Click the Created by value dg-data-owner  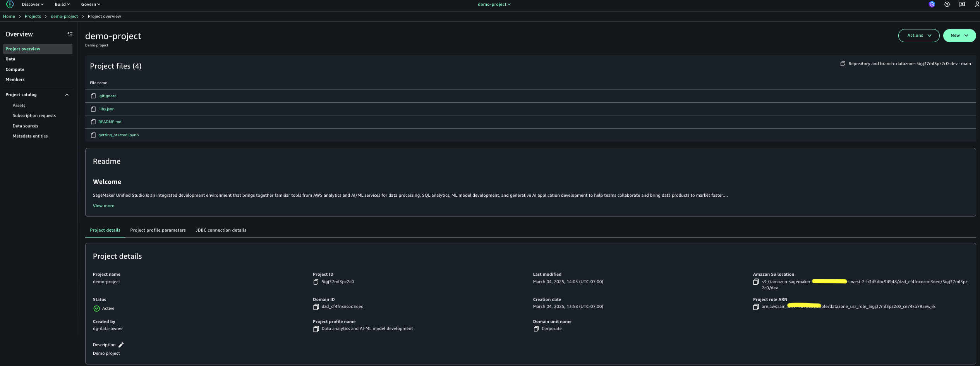pyautogui.click(x=108, y=329)
